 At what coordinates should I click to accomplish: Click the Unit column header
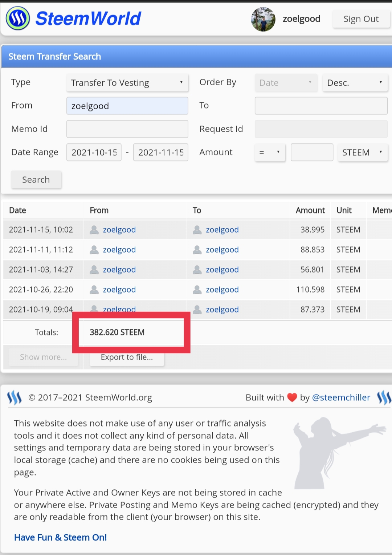click(344, 210)
